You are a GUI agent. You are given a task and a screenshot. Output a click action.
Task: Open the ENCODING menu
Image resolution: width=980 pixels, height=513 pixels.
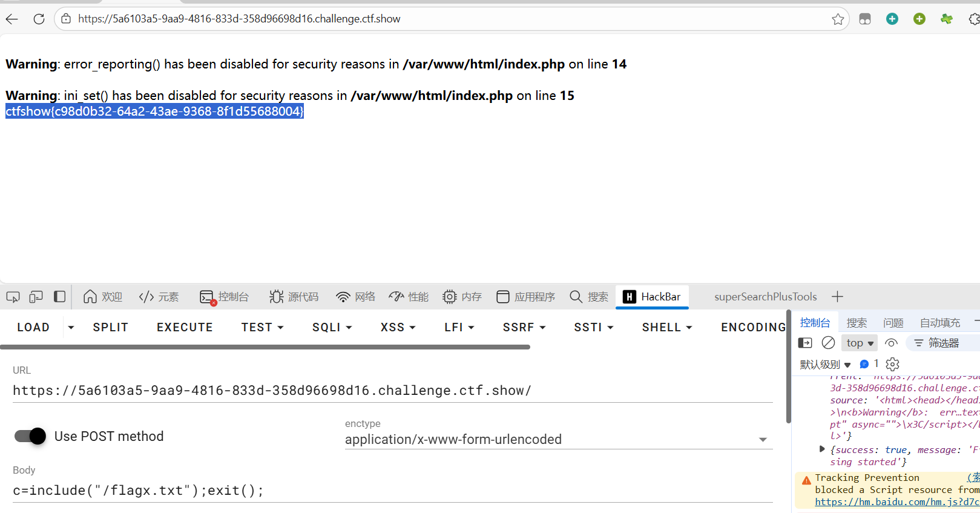pos(753,327)
